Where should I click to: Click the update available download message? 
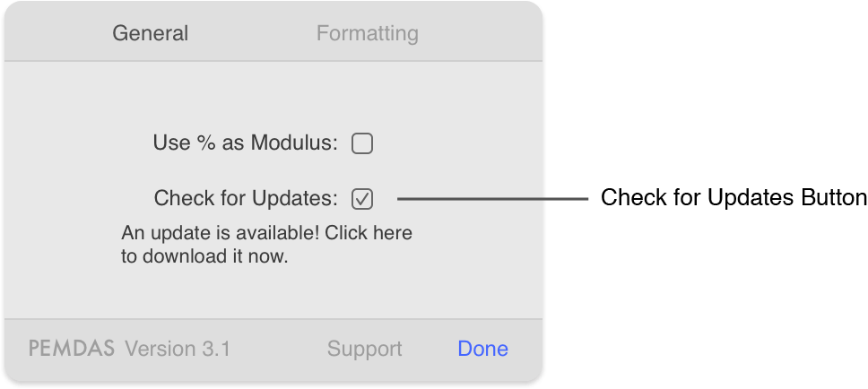pyautogui.click(x=266, y=244)
